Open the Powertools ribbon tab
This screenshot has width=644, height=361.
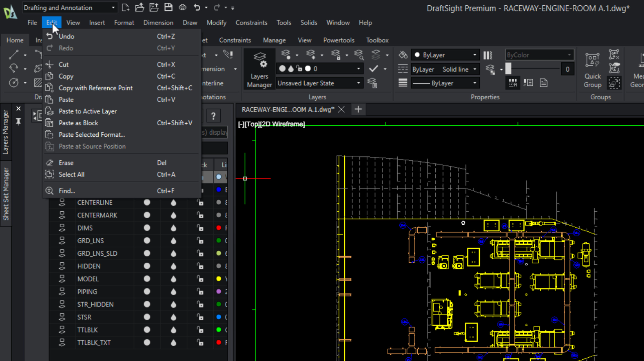point(338,40)
